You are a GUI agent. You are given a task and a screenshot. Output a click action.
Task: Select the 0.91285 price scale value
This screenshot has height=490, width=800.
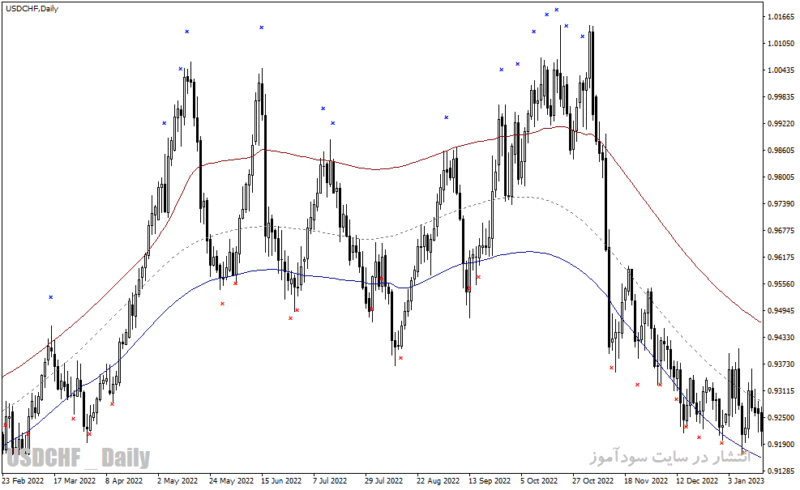pyautogui.click(x=781, y=471)
